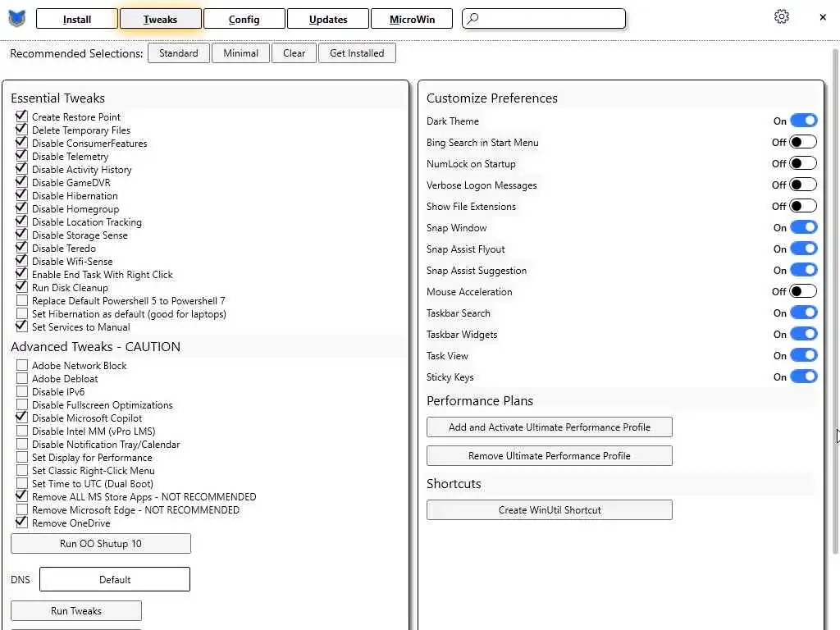840x630 pixels.
Task: Enable Verbose Logon Messages toggle
Action: tap(804, 185)
